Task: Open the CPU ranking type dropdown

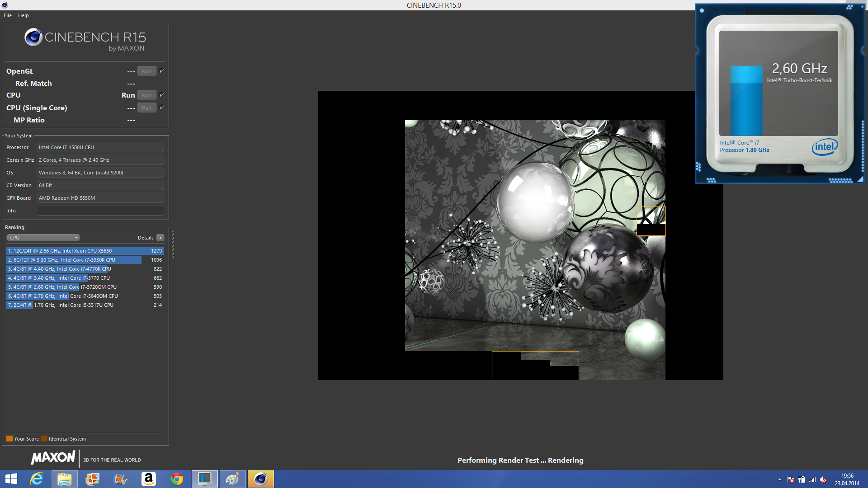Action: point(43,238)
